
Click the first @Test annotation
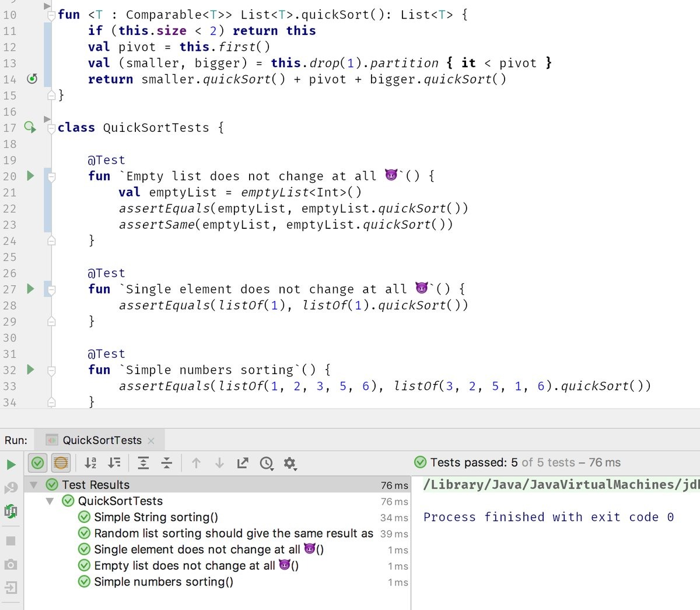pos(106,160)
